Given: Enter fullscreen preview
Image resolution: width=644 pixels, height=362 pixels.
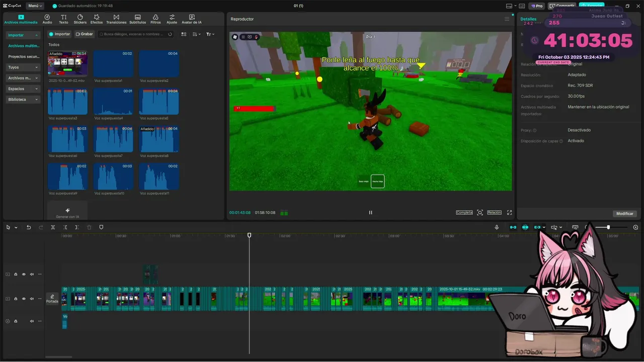Looking at the screenshot, I should coord(509,213).
